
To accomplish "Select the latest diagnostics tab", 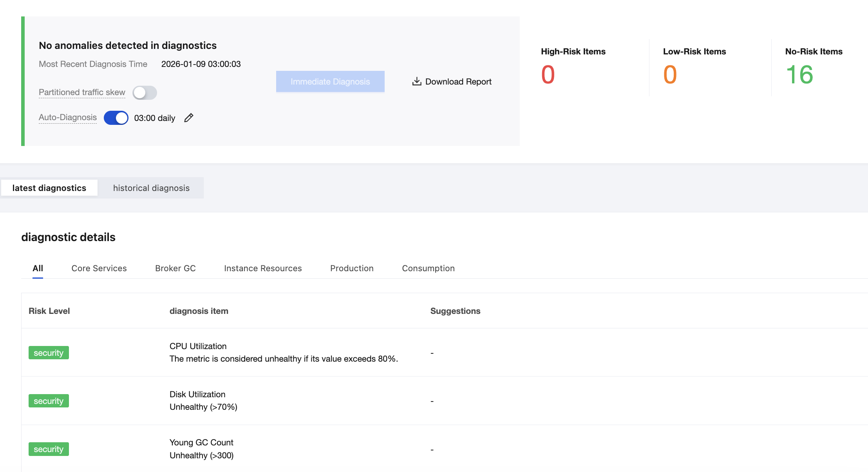I will [x=49, y=188].
